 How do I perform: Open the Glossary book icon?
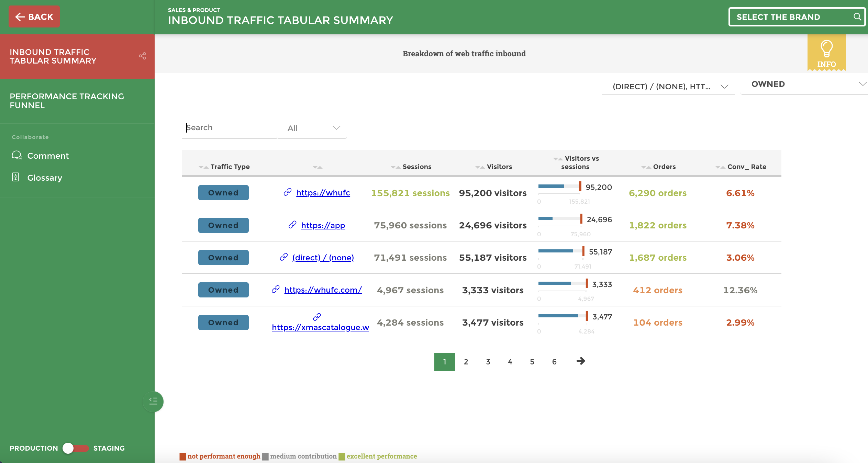(15, 177)
